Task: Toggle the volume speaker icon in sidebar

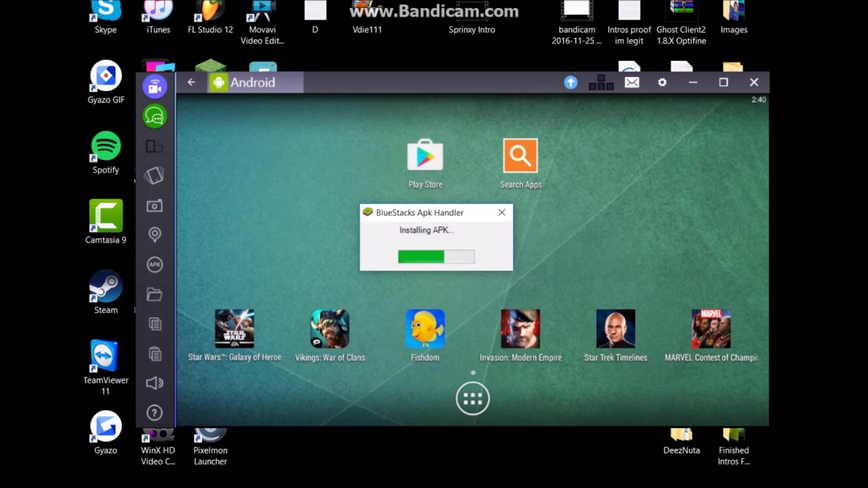Action: click(155, 383)
